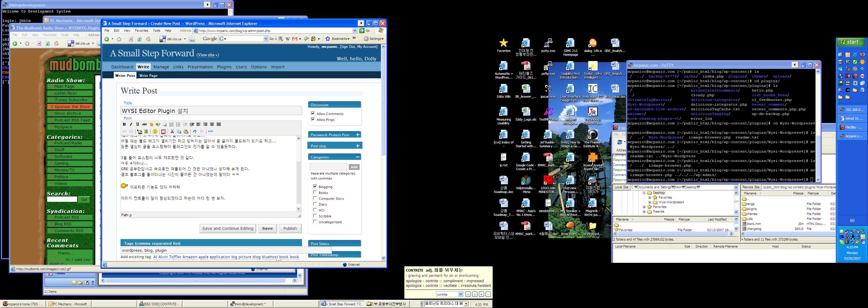Check the HCI category

[x=315, y=210]
